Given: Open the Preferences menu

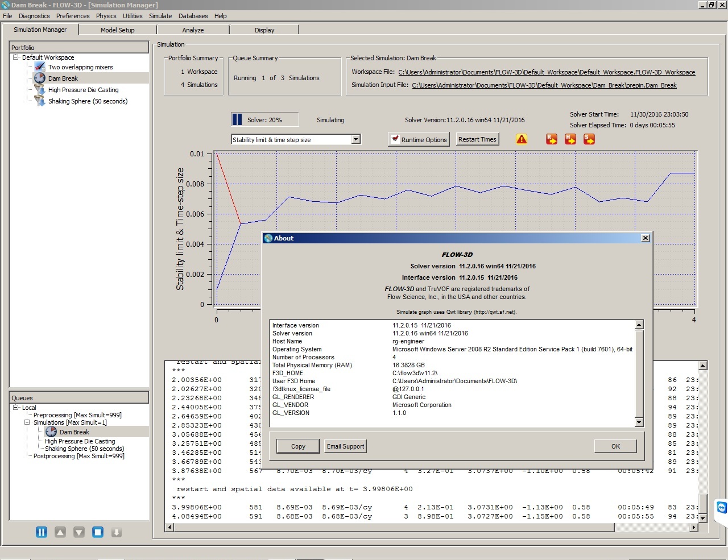Looking at the screenshot, I should pos(73,16).
